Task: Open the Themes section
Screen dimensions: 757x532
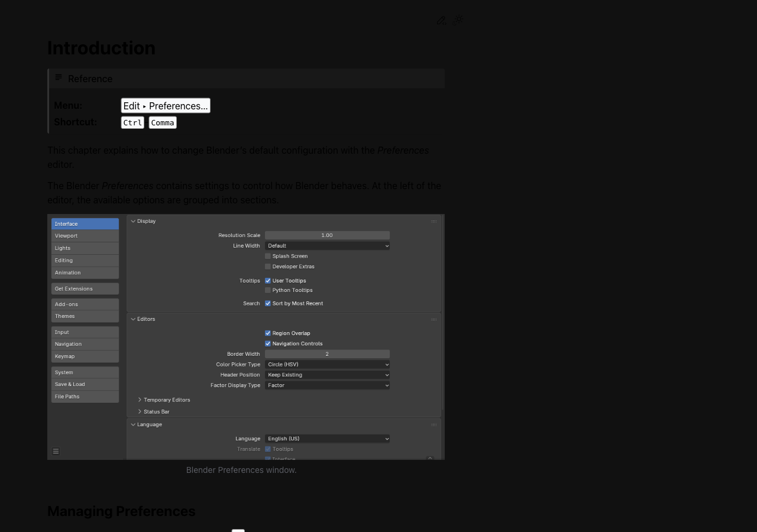Action: point(85,316)
